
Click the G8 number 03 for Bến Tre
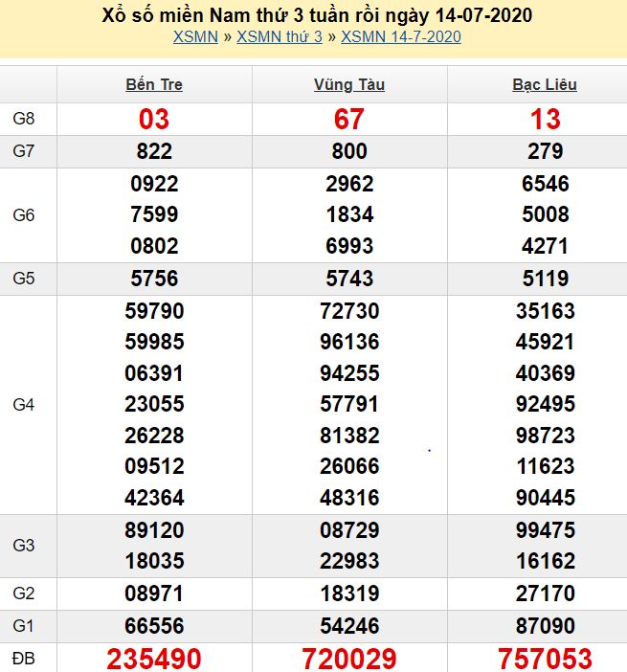click(154, 119)
